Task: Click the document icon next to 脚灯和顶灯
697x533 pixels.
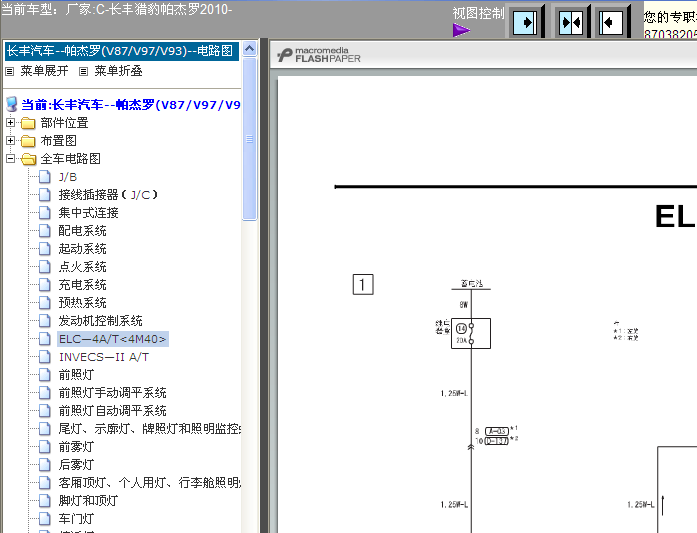Action: (x=44, y=501)
